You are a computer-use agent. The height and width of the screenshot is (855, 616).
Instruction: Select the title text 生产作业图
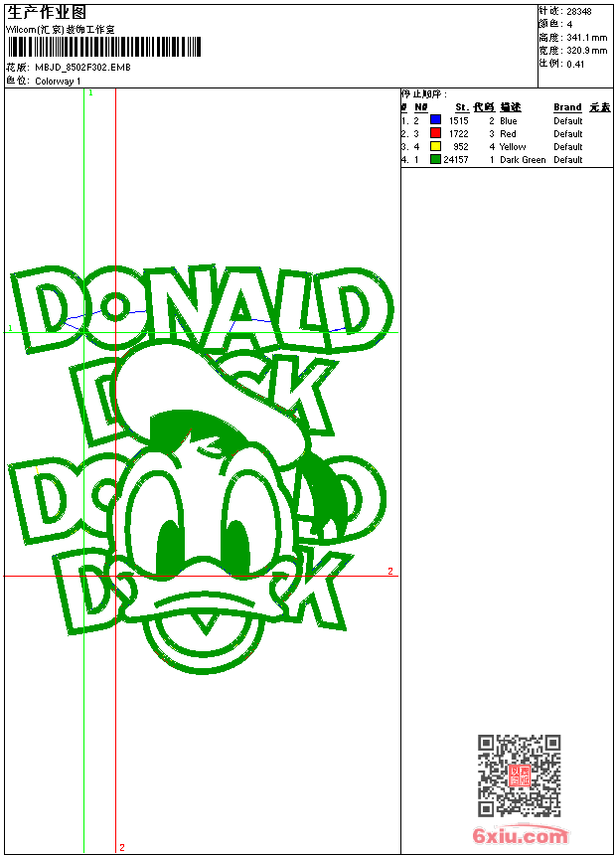[x=47, y=13]
